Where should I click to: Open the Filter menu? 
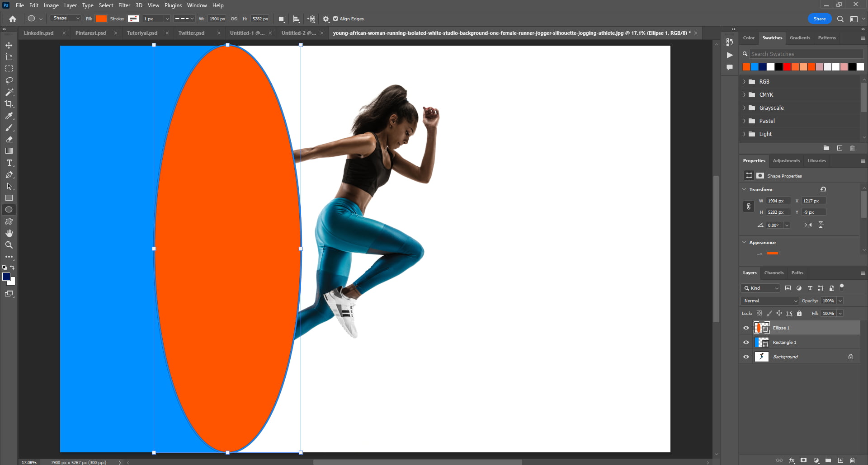124,5
